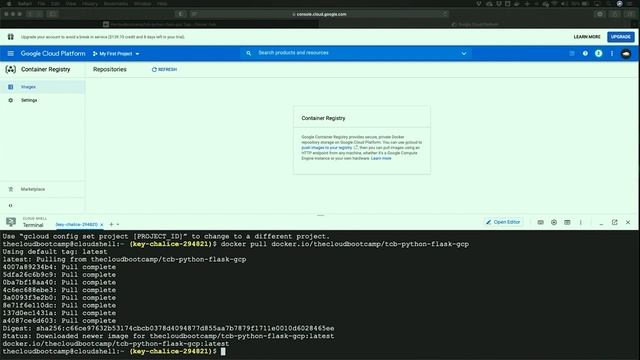640x360 pixels.
Task: Click the Safari address bar console.cloud.google.com
Action: (320, 14)
